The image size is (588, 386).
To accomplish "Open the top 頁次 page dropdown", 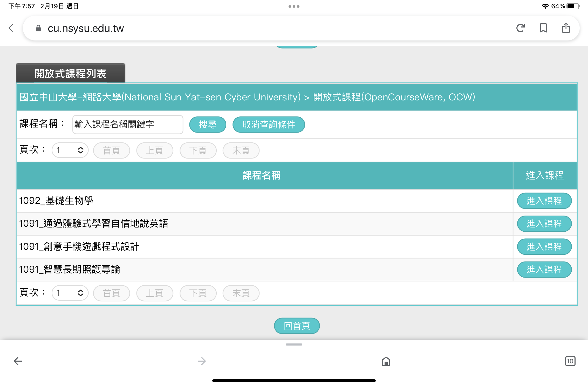I will [x=70, y=150].
